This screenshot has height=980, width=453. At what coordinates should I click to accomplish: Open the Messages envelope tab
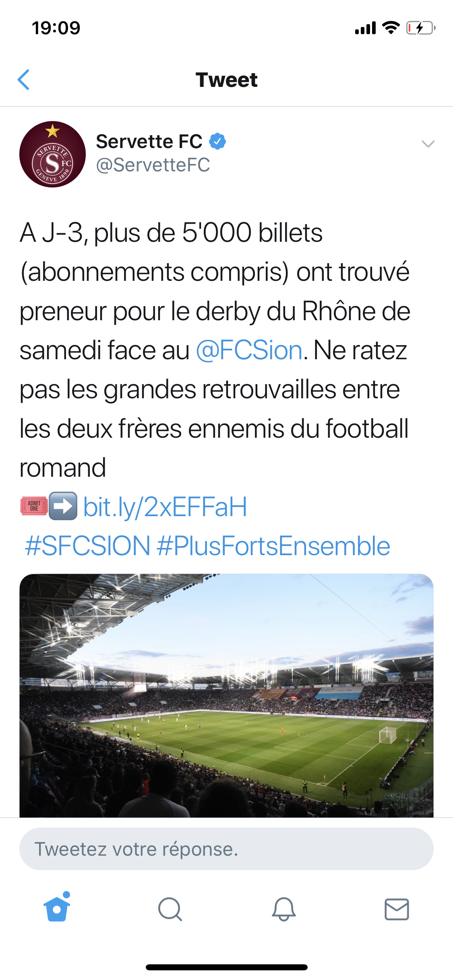click(397, 909)
